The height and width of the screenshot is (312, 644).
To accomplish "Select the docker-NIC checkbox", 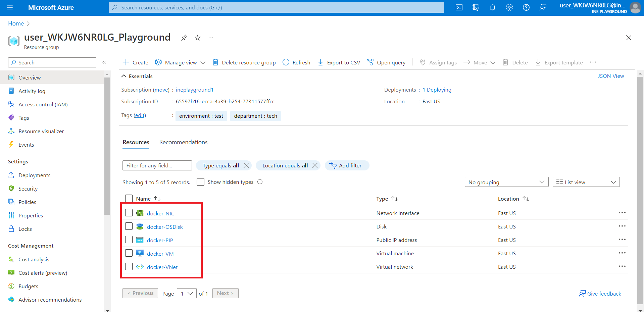I will [x=129, y=213].
